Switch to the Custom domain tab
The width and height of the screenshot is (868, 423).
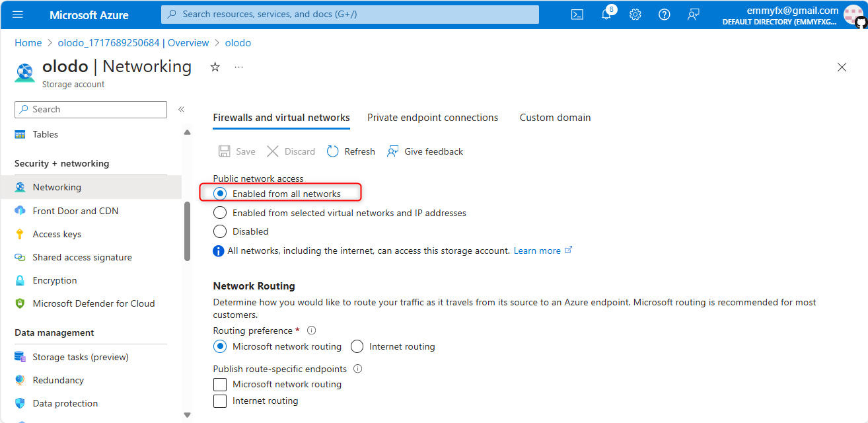[x=555, y=118]
